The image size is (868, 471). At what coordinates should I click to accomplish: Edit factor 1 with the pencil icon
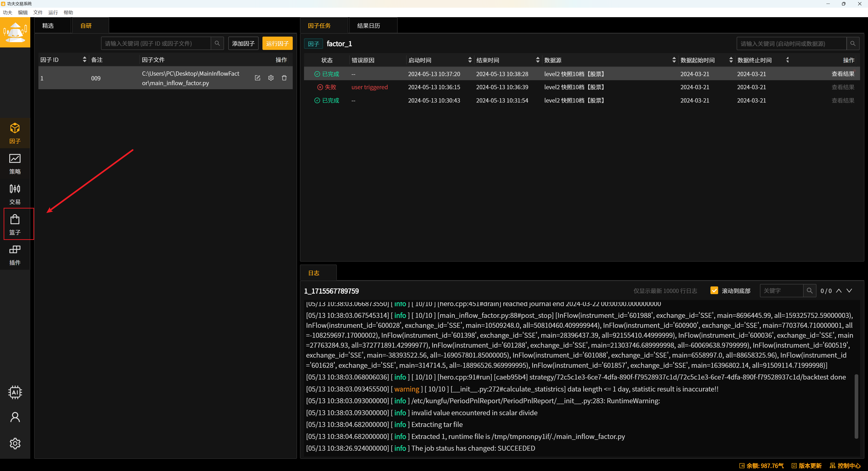click(x=257, y=78)
